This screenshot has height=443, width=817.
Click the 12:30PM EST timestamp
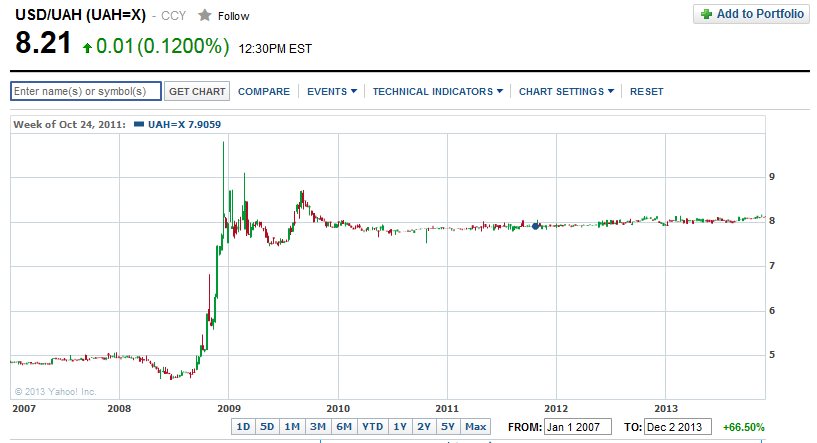pos(275,49)
